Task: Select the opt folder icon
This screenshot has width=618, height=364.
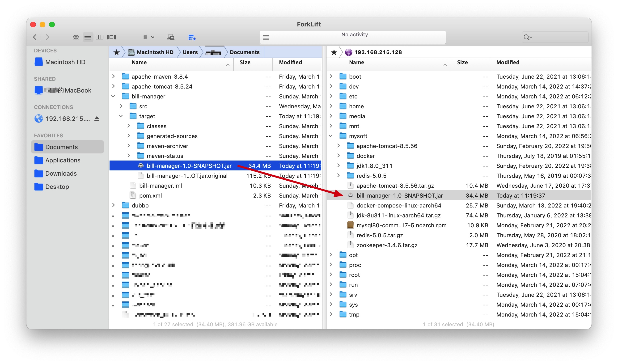Action: pyautogui.click(x=343, y=255)
